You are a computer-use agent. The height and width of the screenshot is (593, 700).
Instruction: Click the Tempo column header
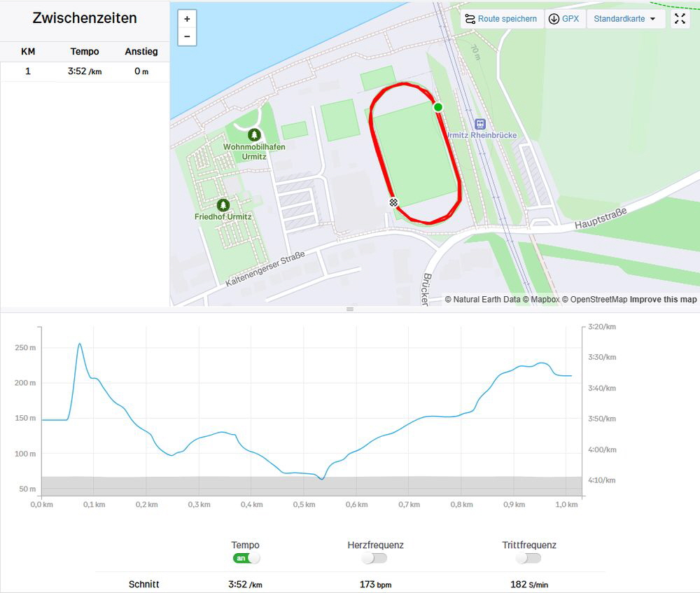click(x=85, y=51)
